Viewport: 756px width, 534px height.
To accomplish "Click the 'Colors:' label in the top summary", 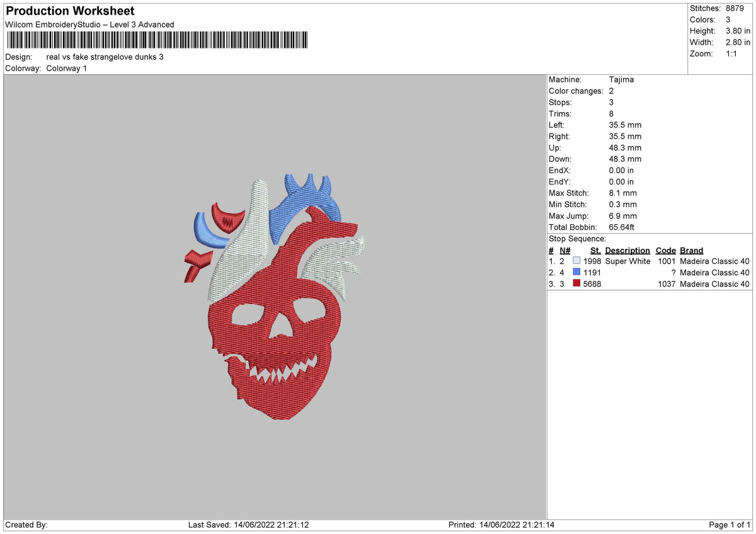I will [x=702, y=20].
